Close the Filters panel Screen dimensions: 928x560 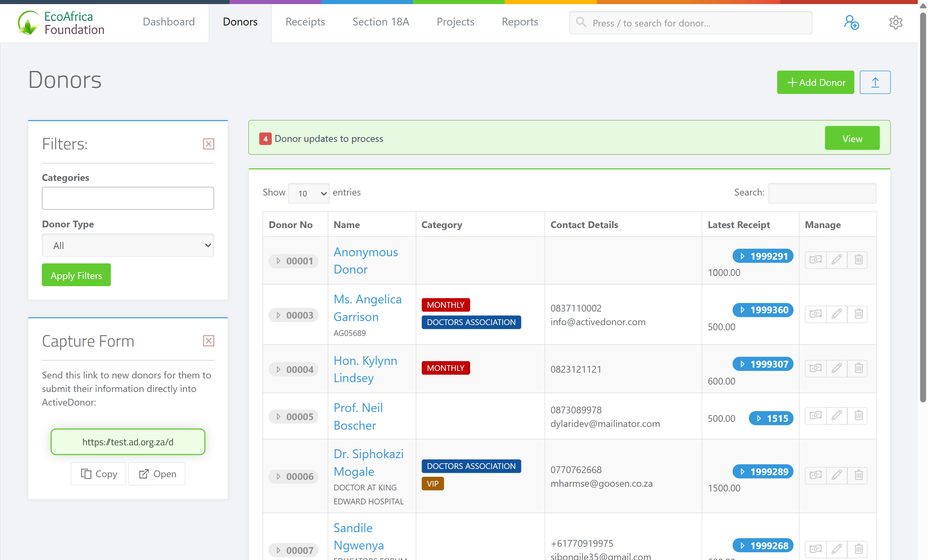pyautogui.click(x=208, y=144)
